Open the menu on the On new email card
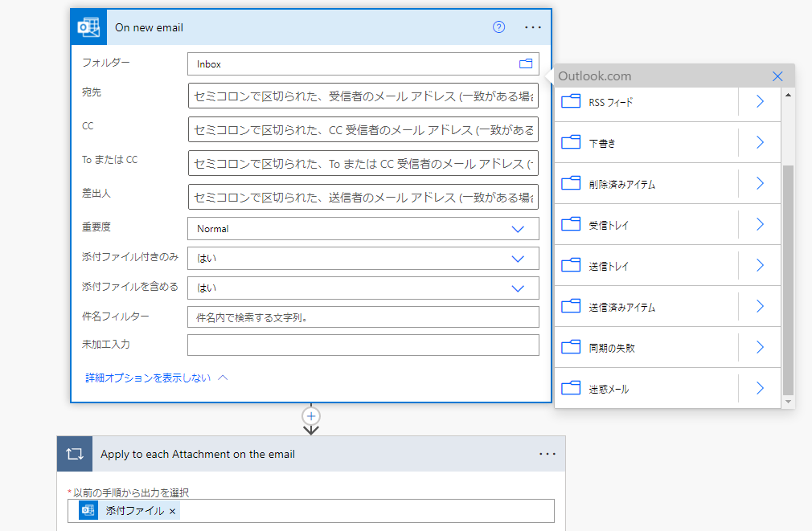This screenshot has width=812, height=531. tap(533, 27)
